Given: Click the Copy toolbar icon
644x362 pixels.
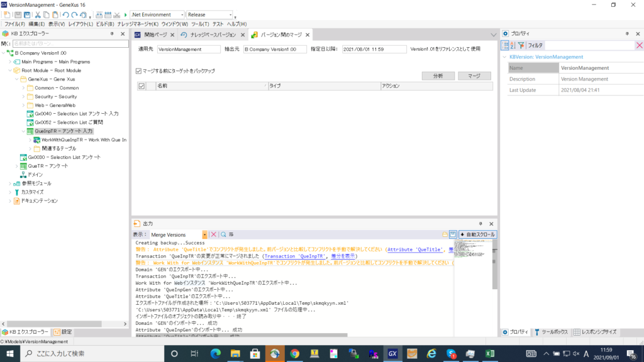Looking at the screenshot, I should click(46, 15).
